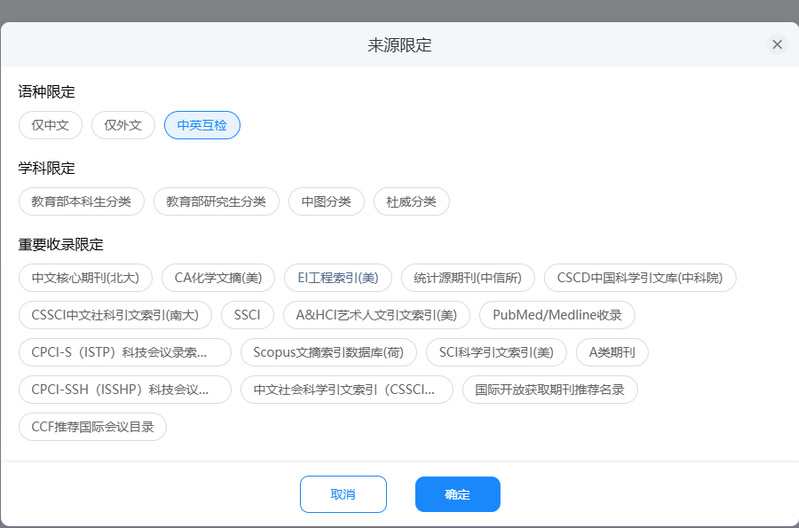Screen dimensions: 799x528
Task: Open 教育部本科生分类 subject filter
Action: click(x=81, y=201)
